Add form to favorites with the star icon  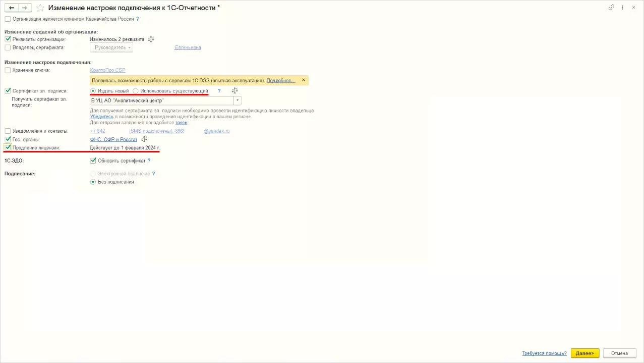coord(40,8)
